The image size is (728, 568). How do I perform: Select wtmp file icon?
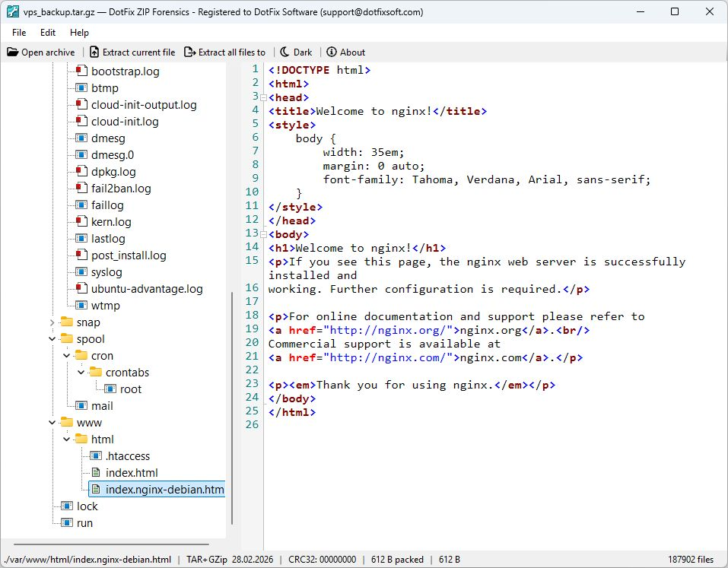(x=81, y=305)
